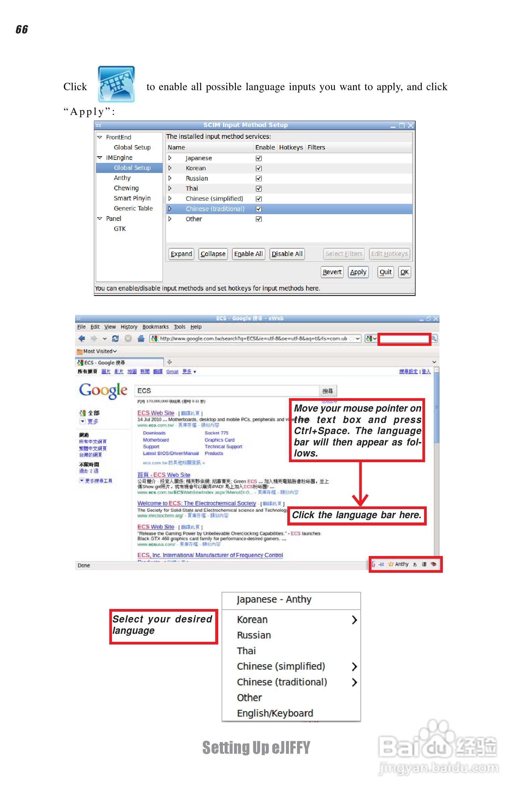Choose Korean from language menu
Viewport: 532px width, 798px height.
[291, 620]
